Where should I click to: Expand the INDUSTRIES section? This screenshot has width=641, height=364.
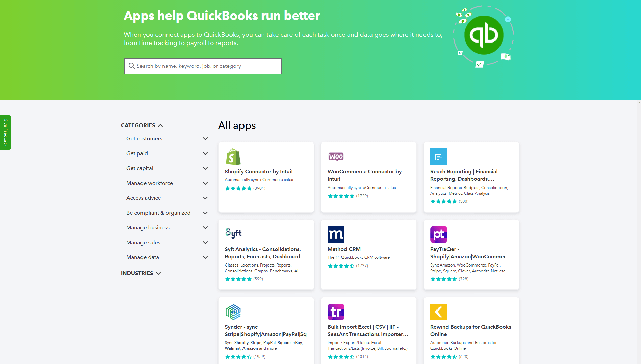coord(141,273)
